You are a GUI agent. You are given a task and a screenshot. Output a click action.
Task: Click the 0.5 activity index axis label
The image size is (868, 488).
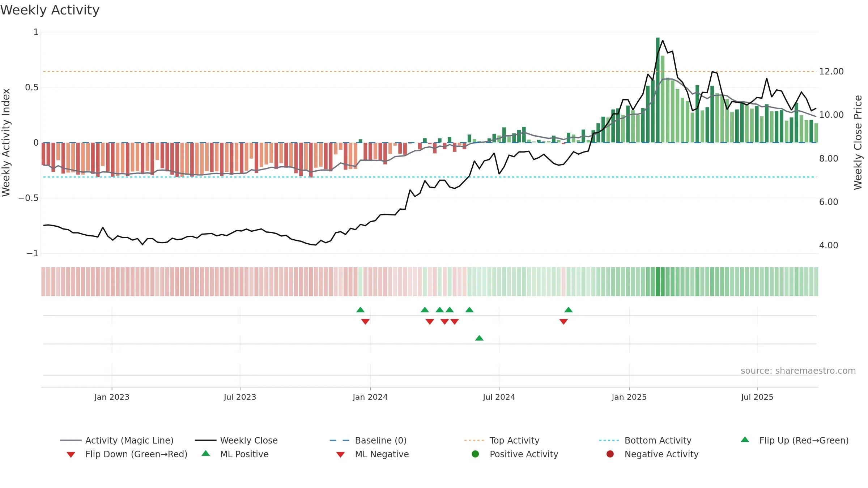(x=31, y=87)
